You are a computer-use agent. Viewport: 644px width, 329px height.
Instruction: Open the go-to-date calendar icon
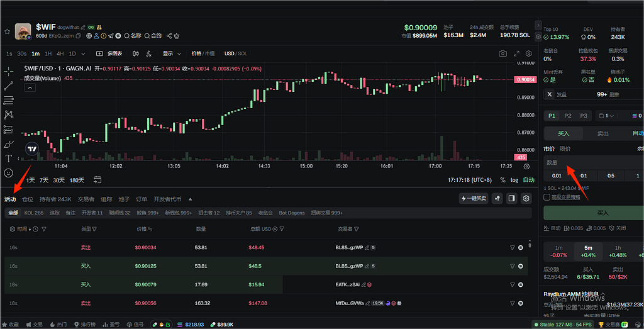point(97,180)
